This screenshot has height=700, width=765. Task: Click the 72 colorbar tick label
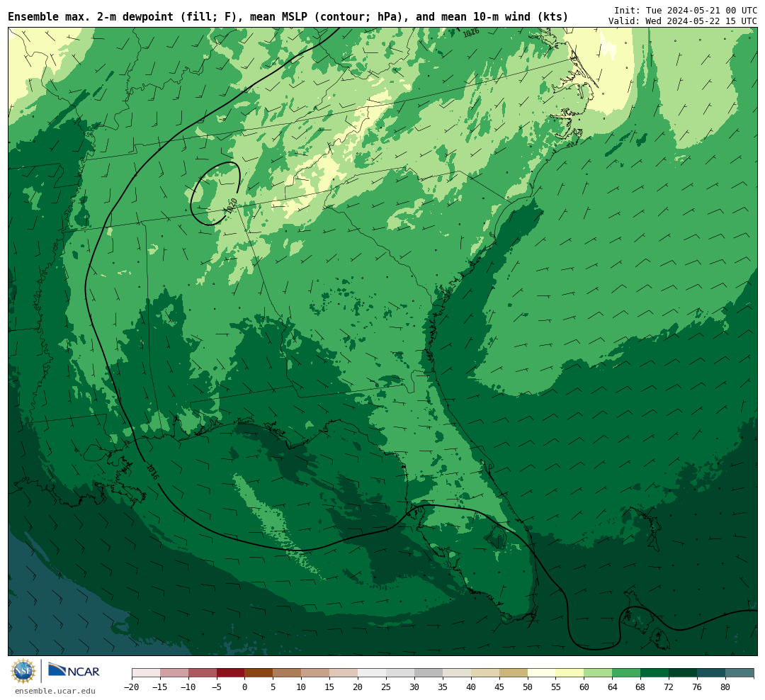[669, 687]
